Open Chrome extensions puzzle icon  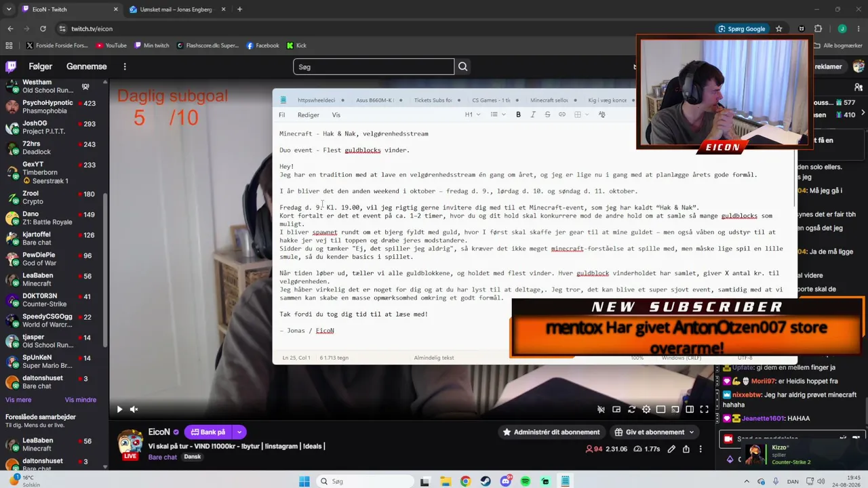[x=818, y=28]
